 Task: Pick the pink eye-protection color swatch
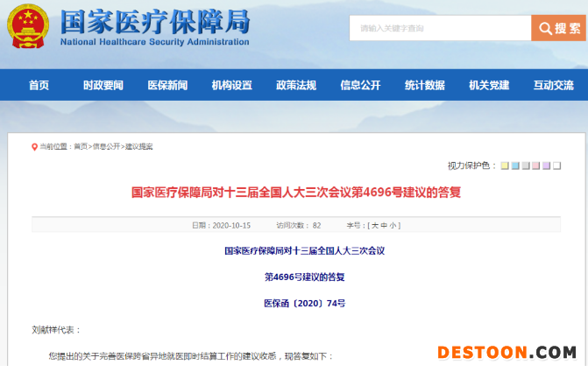click(535, 165)
